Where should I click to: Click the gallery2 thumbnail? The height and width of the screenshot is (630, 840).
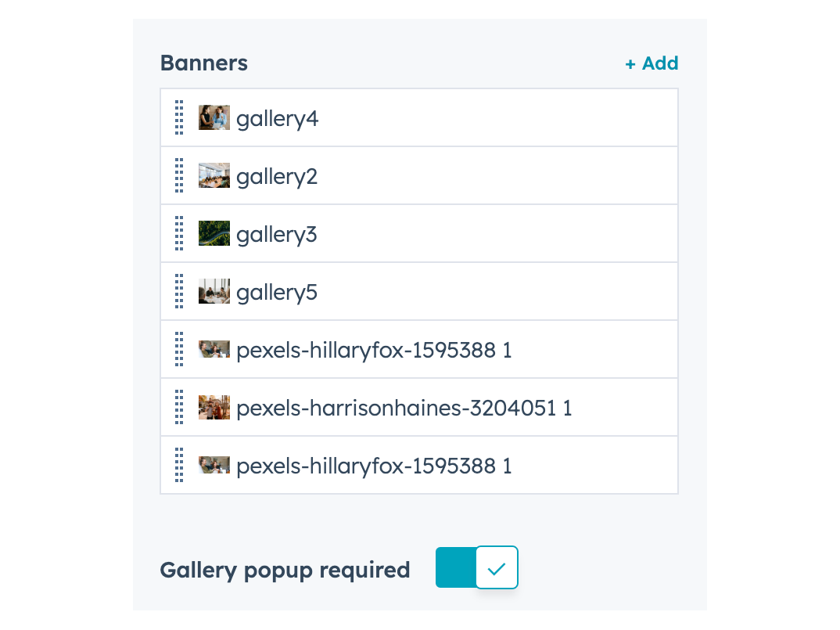[x=214, y=175]
